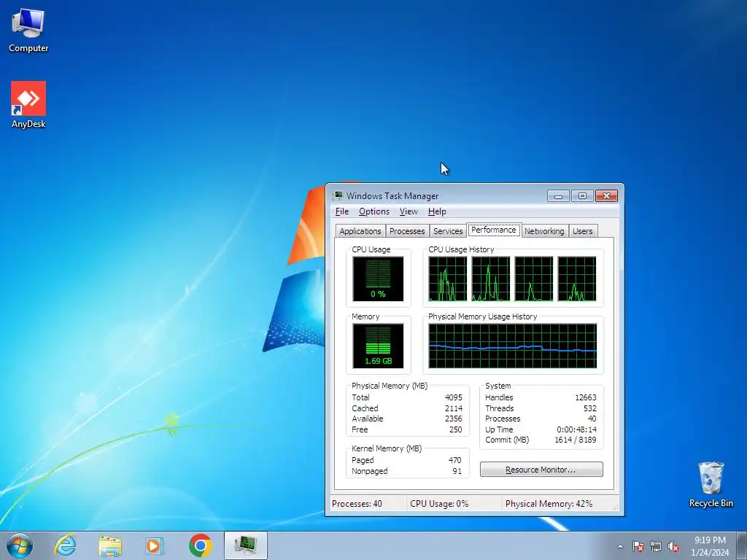Switch to the Services tab
747x560 pixels.
tap(448, 231)
